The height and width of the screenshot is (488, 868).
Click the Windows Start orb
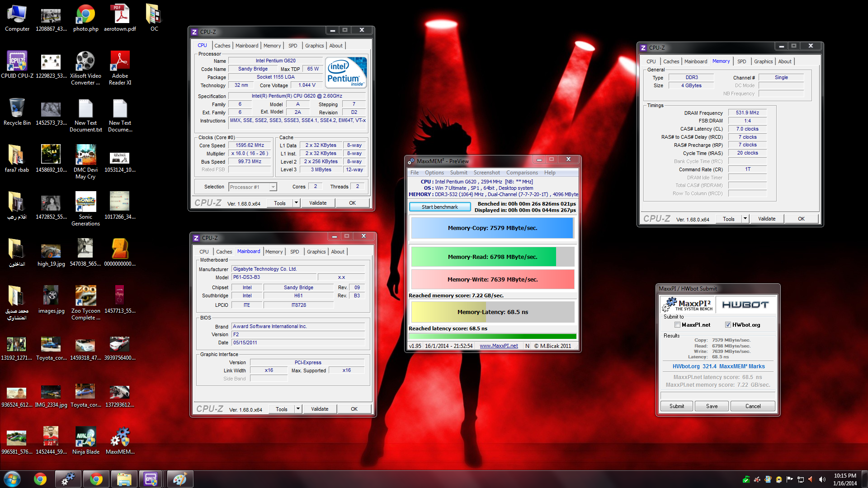click(12, 479)
